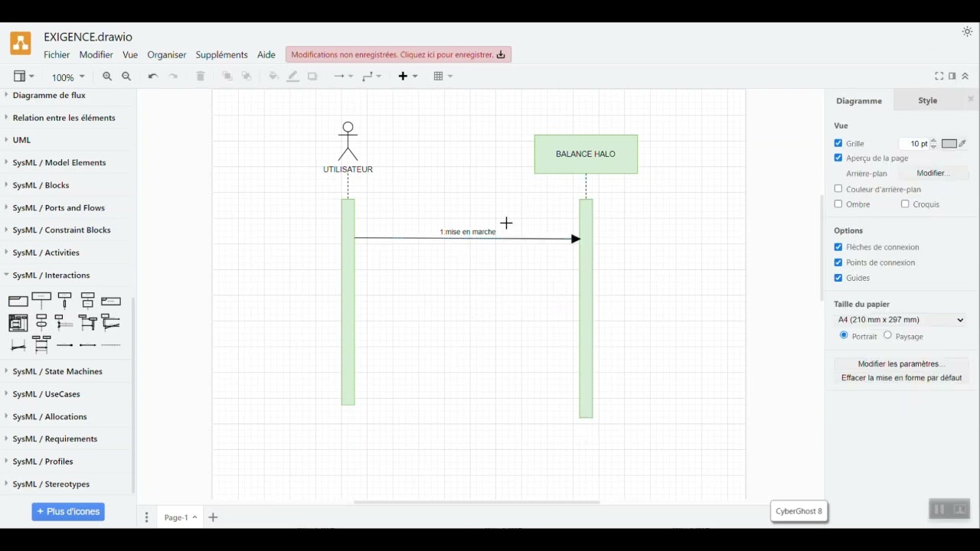The width and height of the screenshot is (980, 551).
Task: Click the draw.io application logo
Action: coord(21,44)
